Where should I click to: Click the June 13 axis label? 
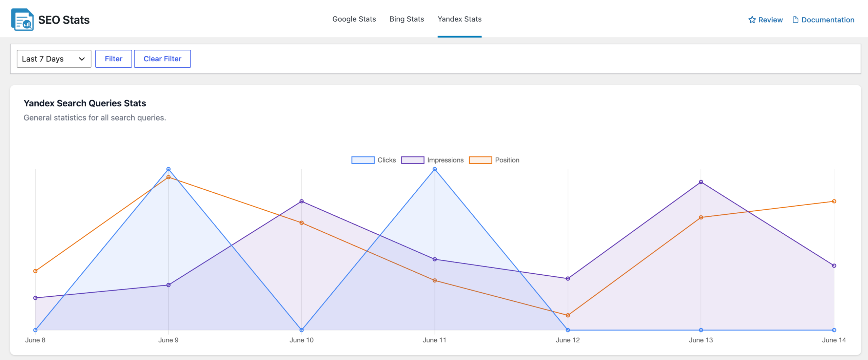tap(701, 340)
